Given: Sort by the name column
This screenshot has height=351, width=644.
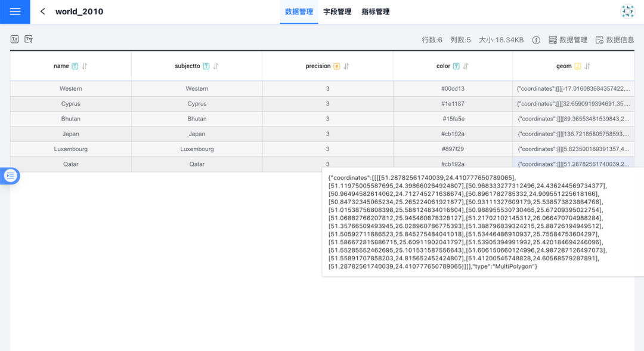Looking at the screenshot, I should click(84, 66).
